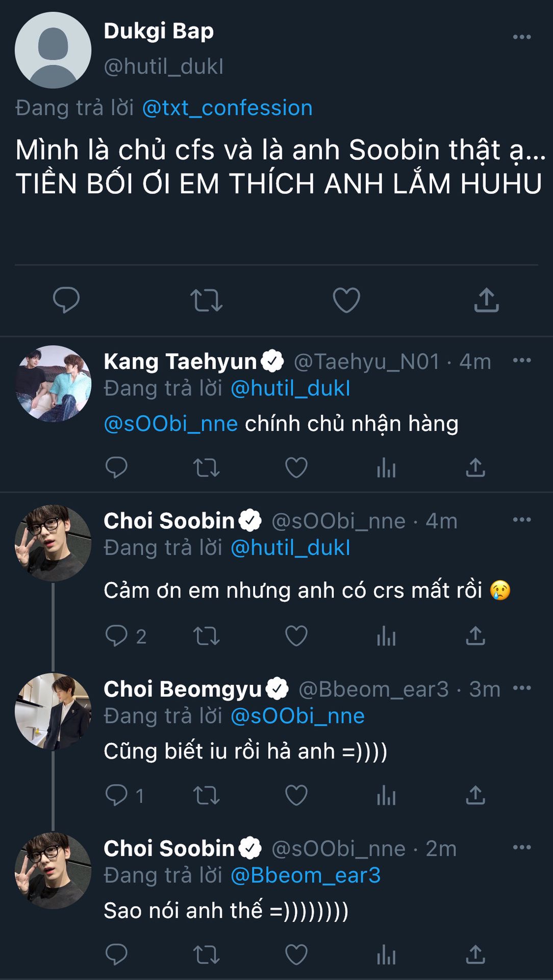Image resolution: width=553 pixels, height=980 pixels.
Task: Like Choi Soobin's last reply
Action: tap(296, 954)
